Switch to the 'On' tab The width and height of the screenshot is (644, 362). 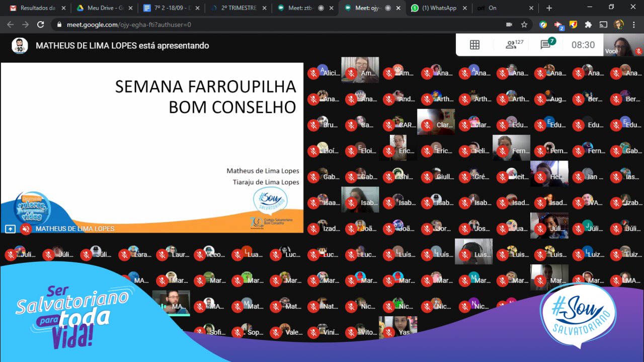(506, 8)
